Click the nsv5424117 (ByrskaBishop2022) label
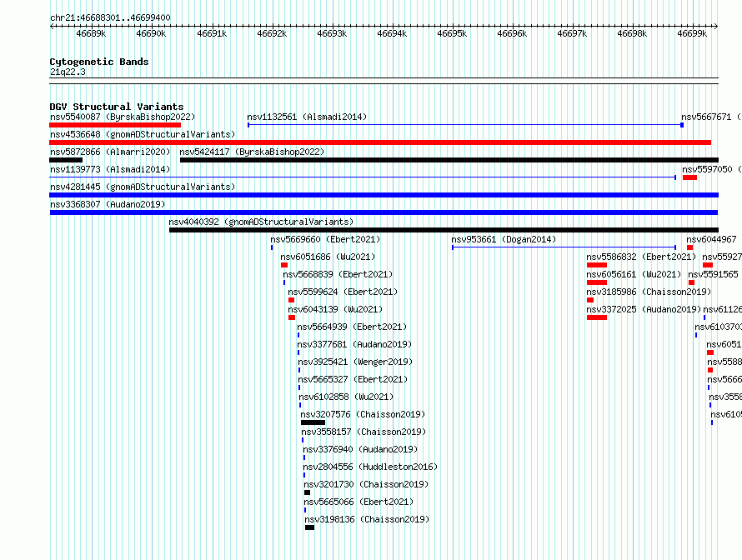Image resolution: width=742 pixels, height=560 pixels. (252, 152)
